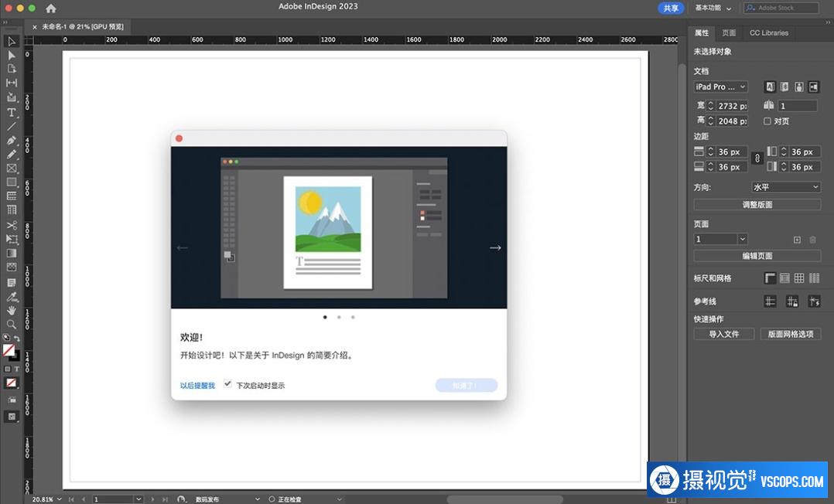The width and height of the screenshot is (834, 504).
Task: Select the Note tool
Action: (x=11, y=282)
